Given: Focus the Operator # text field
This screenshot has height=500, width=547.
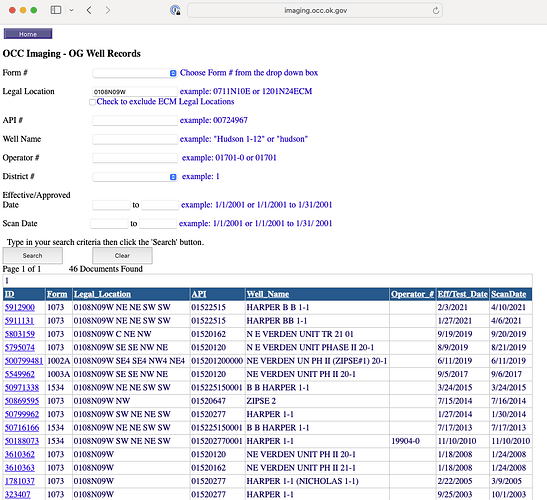Looking at the screenshot, I should pos(135,158).
